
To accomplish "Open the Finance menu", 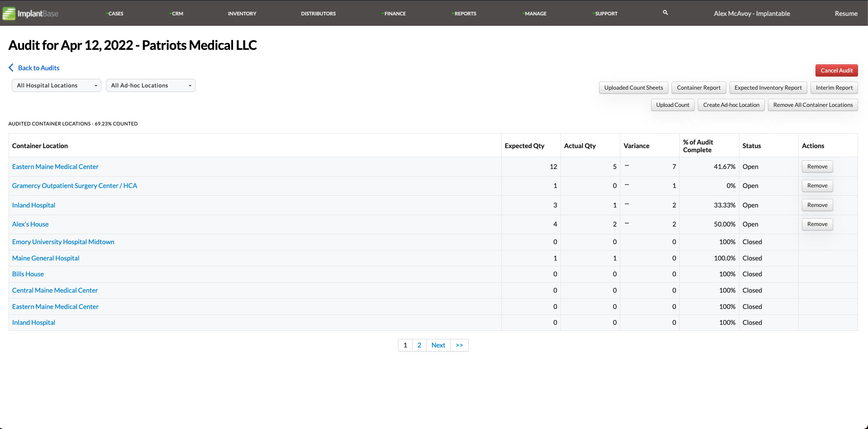I will [394, 14].
